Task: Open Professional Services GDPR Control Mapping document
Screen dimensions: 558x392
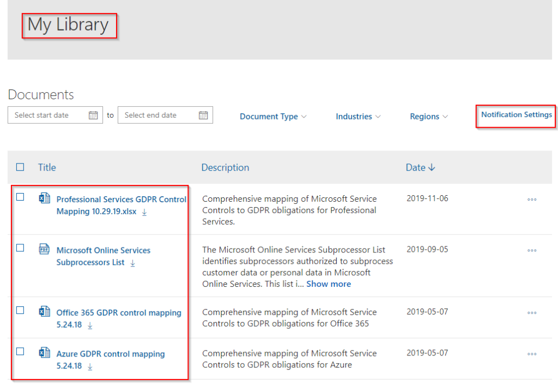Action: pos(121,205)
